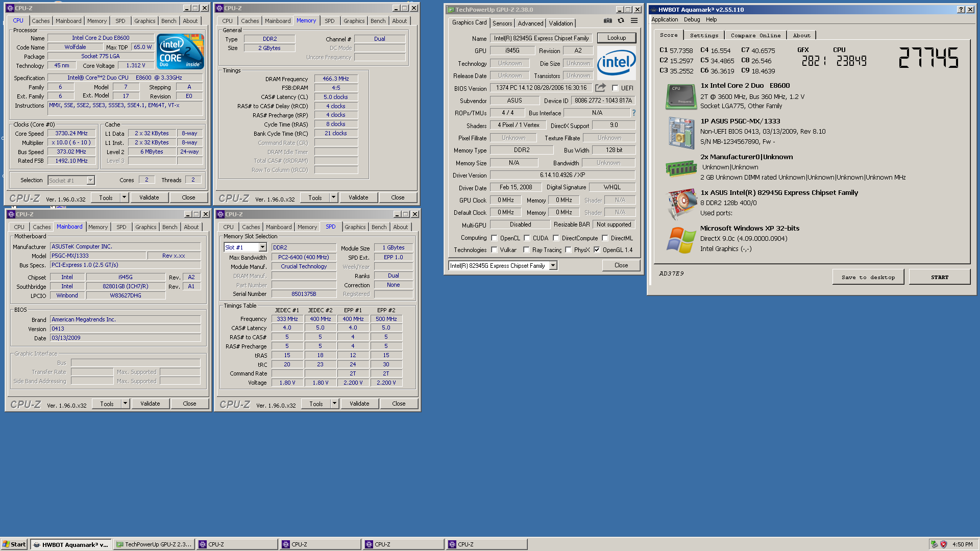
Task: Open the Validation tab in GPU-Z
Action: point(560,23)
